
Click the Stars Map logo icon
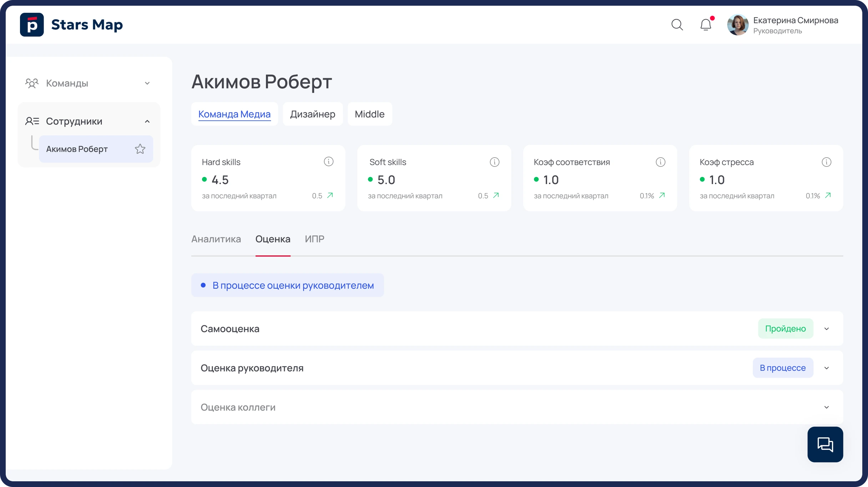[x=32, y=25]
